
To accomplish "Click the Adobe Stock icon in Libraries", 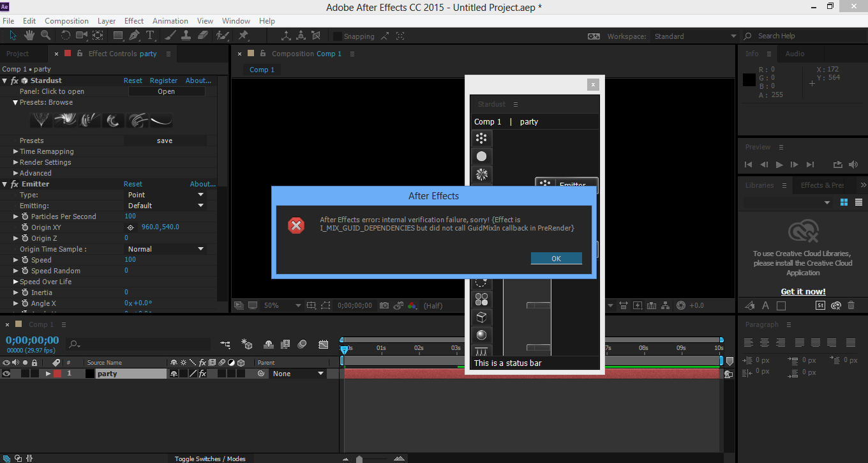I will click(x=820, y=305).
